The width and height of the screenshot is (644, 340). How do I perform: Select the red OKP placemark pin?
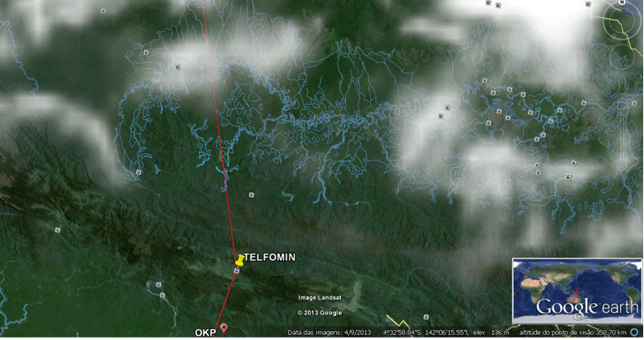click(223, 328)
